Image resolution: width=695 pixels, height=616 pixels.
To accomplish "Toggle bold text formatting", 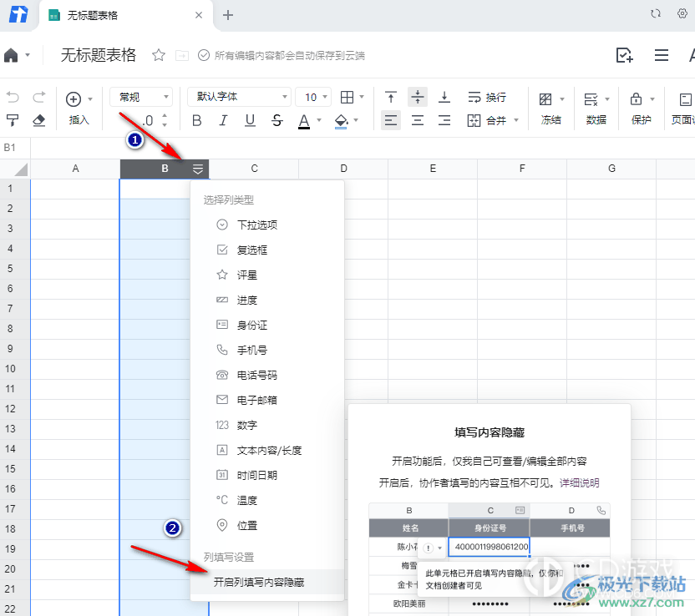I will [197, 121].
